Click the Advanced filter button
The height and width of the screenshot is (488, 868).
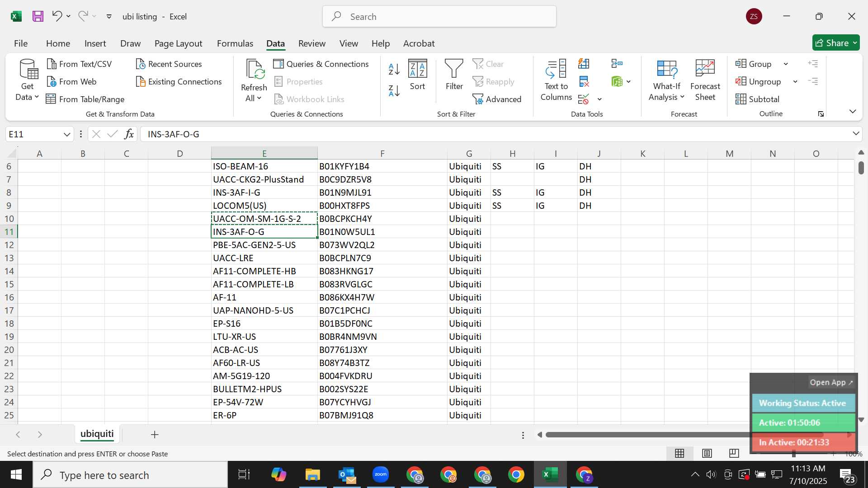click(x=496, y=99)
